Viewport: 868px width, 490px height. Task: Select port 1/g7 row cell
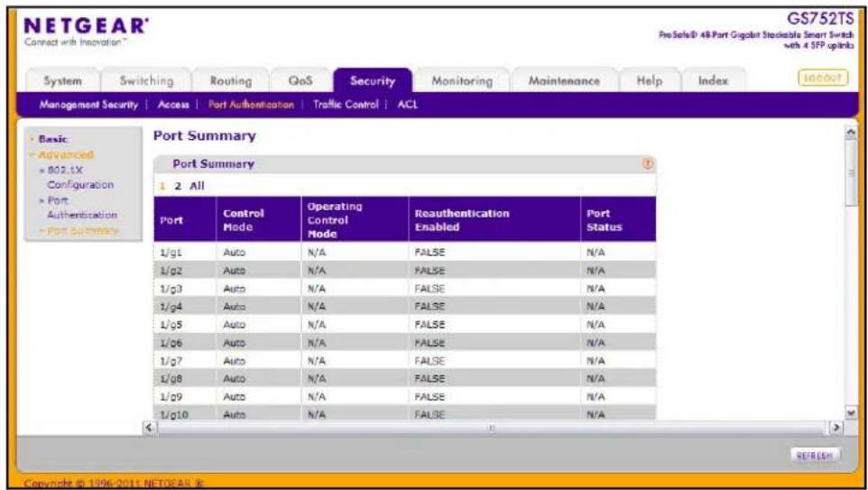(185, 360)
